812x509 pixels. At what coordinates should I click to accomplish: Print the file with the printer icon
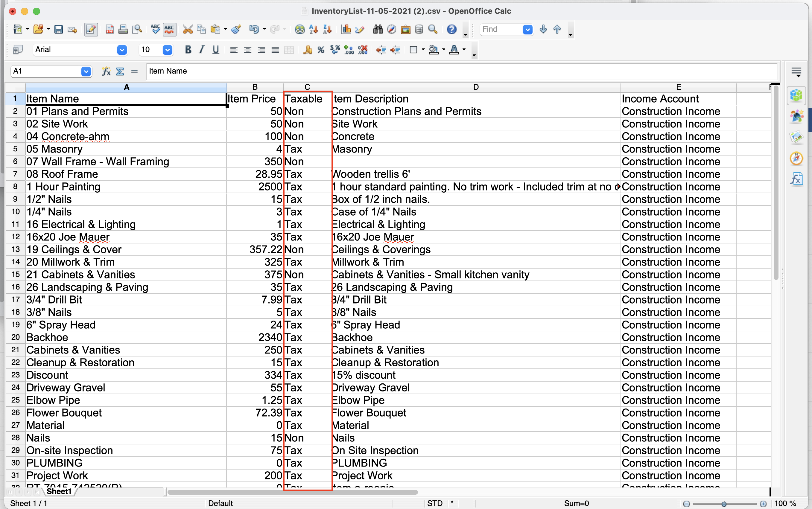click(123, 30)
